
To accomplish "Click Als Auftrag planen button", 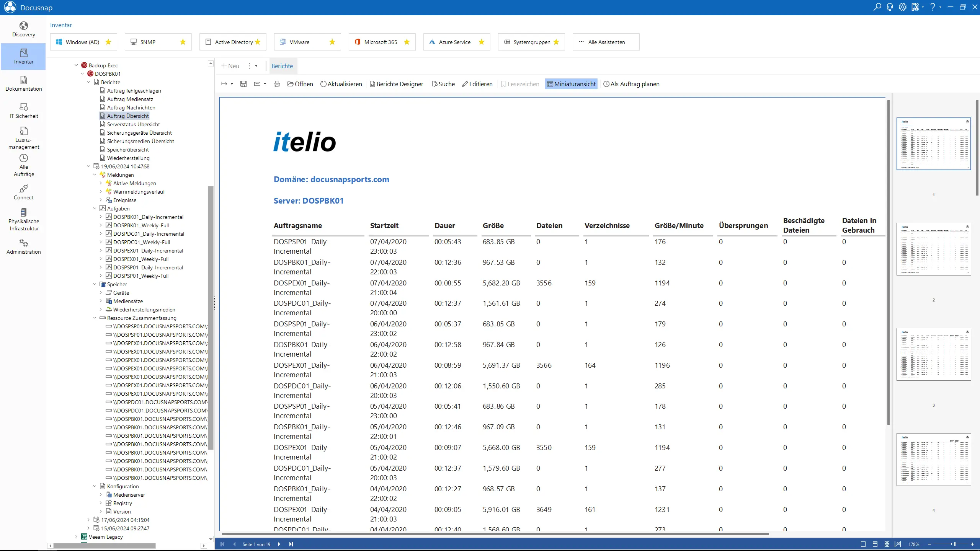I will [631, 84].
